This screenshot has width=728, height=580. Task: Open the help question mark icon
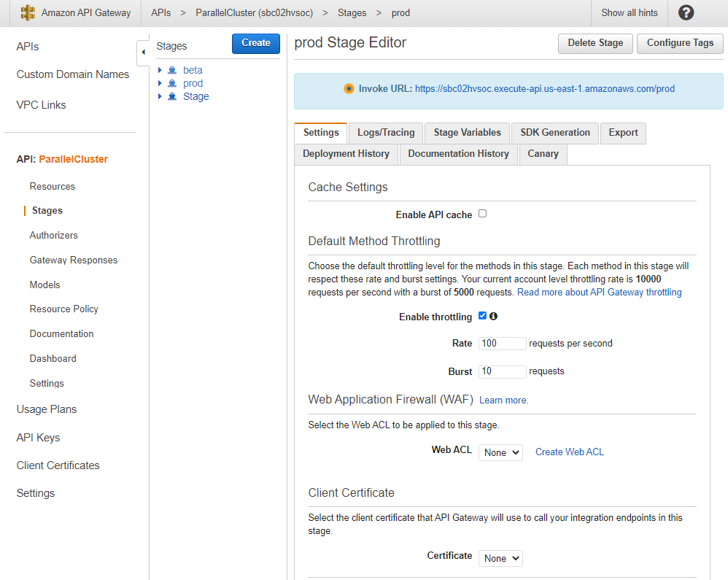pos(686,13)
